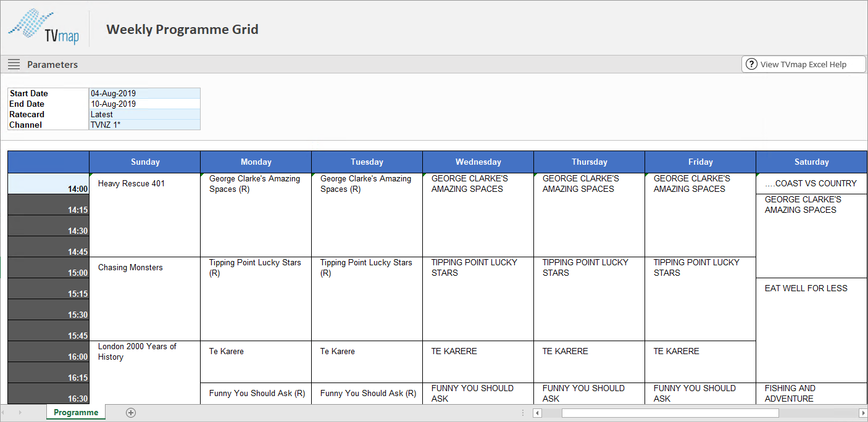
Task: Select Wednesday's GEORGE CLARKE'S AMAZING SPACES cell
Action: point(478,215)
